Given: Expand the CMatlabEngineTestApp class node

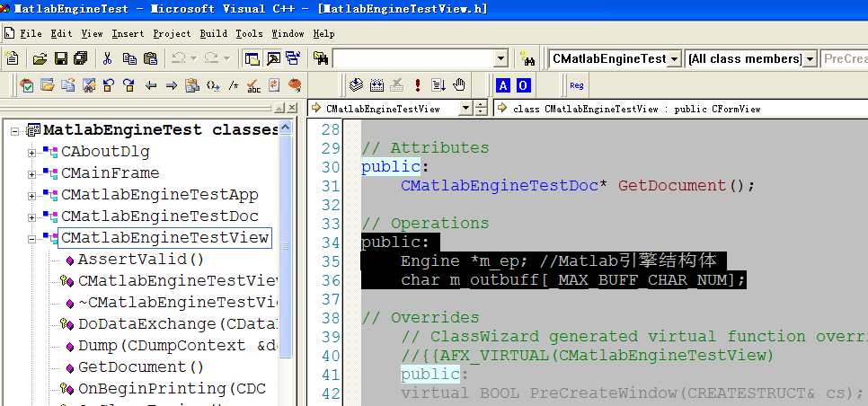Looking at the screenshot, I should click(31, 196).
